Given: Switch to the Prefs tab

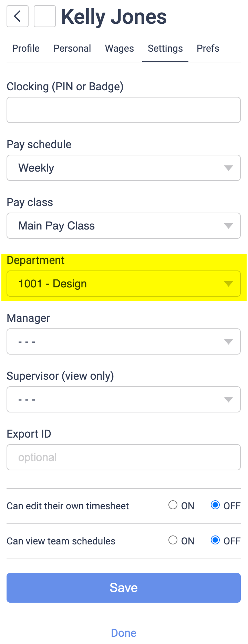Looking at the screenshot, I should (x=208, y=49).
